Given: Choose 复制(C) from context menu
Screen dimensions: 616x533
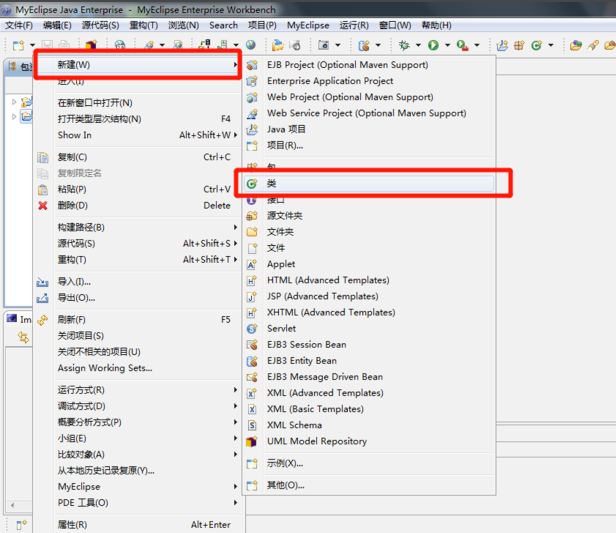Looking at the screenshot, I should (x=138, y=157).
